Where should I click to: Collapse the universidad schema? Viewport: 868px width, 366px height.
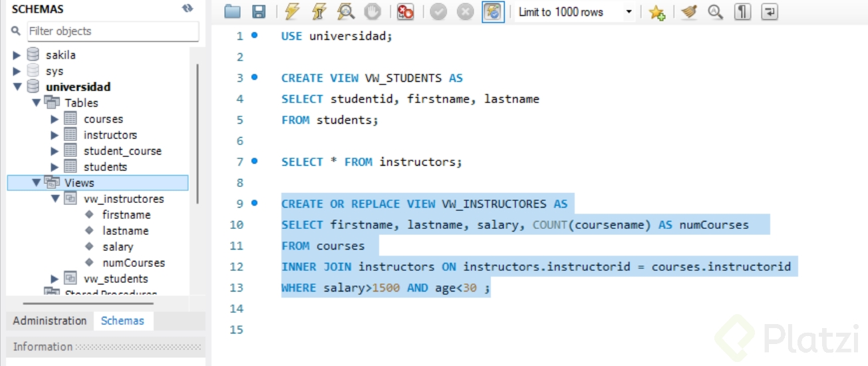pos(17,87)
